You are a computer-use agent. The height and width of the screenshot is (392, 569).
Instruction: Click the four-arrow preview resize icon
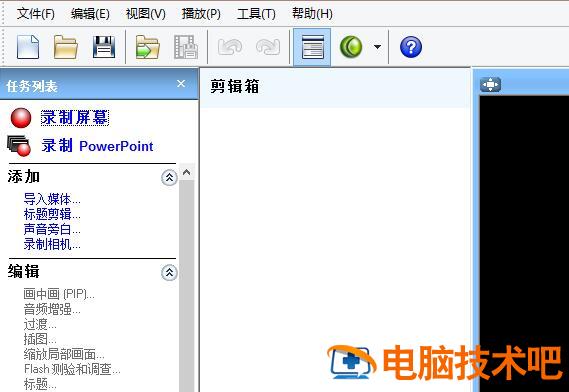click(x=490, y=85)
